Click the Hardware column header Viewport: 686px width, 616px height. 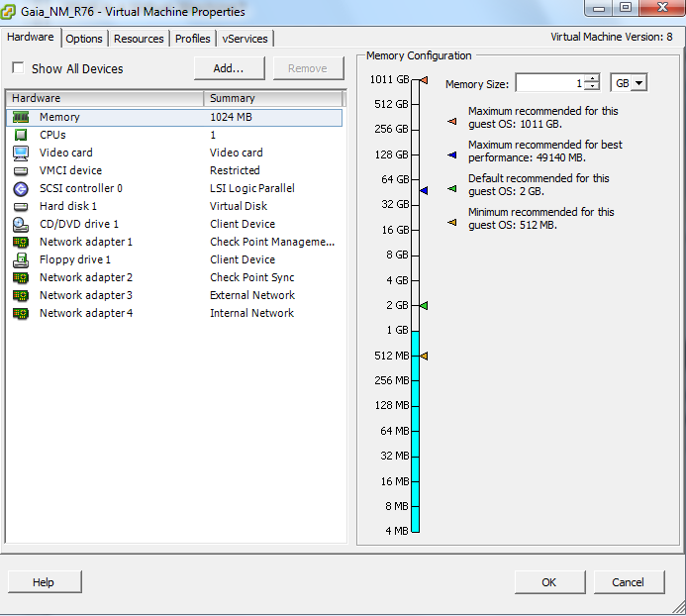click(105, 98)
